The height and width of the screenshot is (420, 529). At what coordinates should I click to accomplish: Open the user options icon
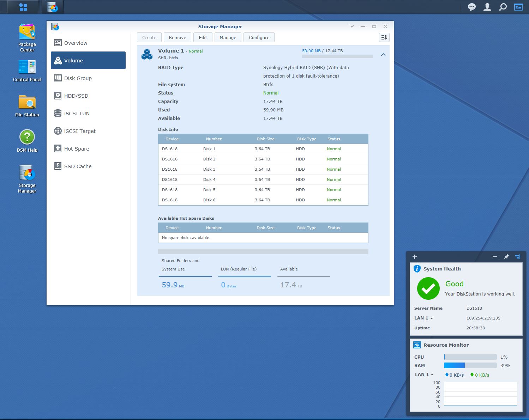(x=487, y=7)
